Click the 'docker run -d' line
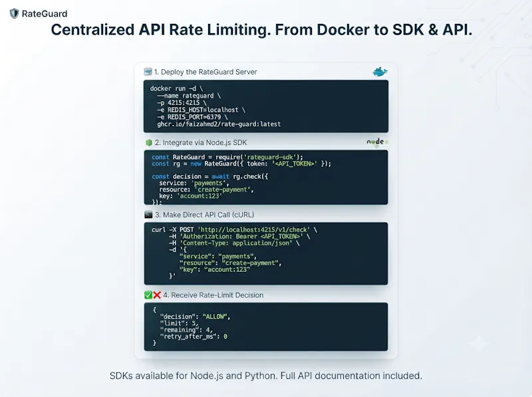This screenshot has width=532, height=397. 176,88
